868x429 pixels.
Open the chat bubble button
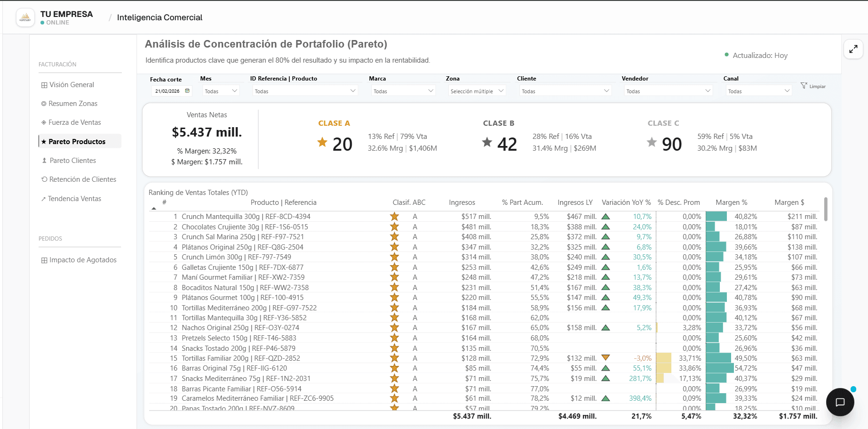(x=840, y=402)
